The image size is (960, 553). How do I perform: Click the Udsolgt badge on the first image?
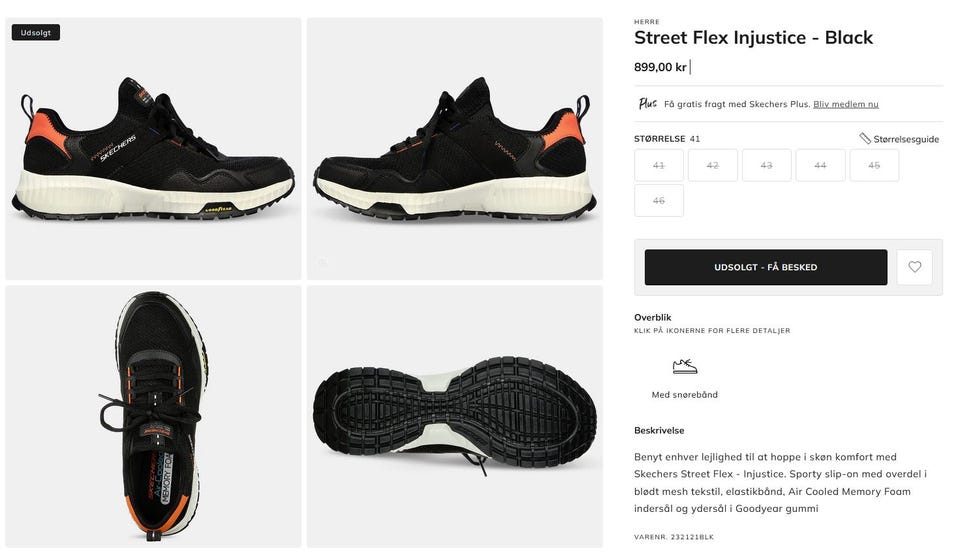(36, 33)
